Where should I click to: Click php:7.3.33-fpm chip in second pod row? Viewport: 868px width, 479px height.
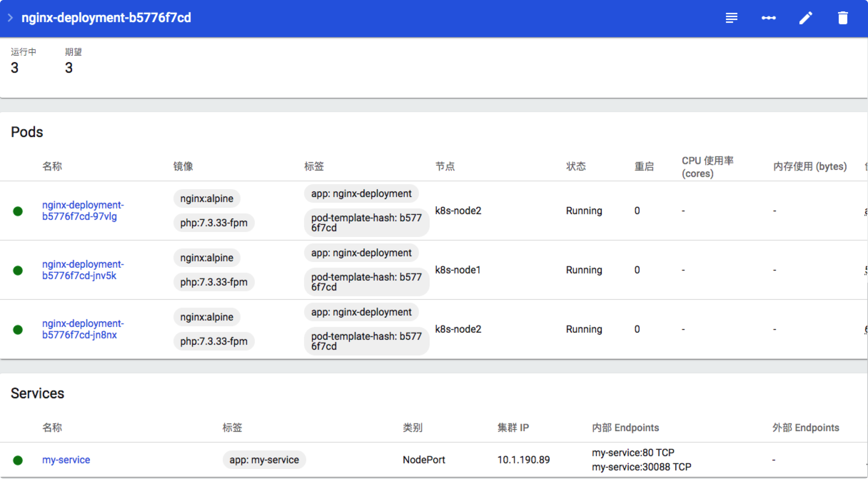coord(213,282)
